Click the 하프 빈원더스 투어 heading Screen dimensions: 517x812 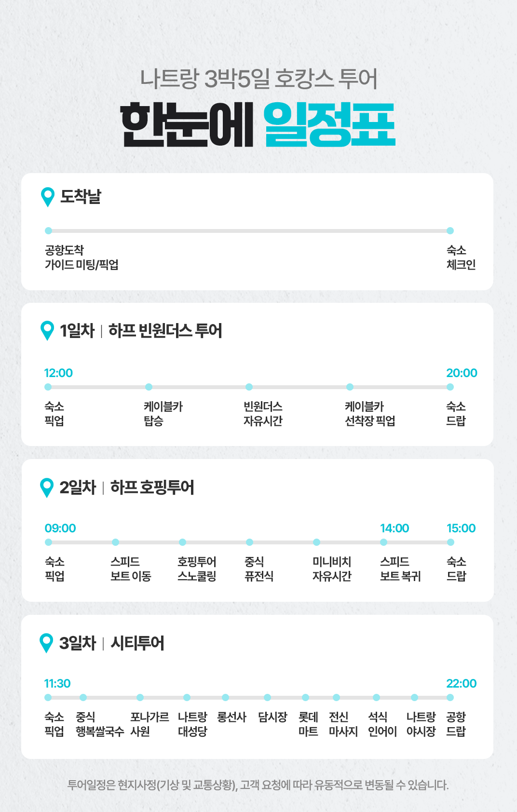(165, 331)
